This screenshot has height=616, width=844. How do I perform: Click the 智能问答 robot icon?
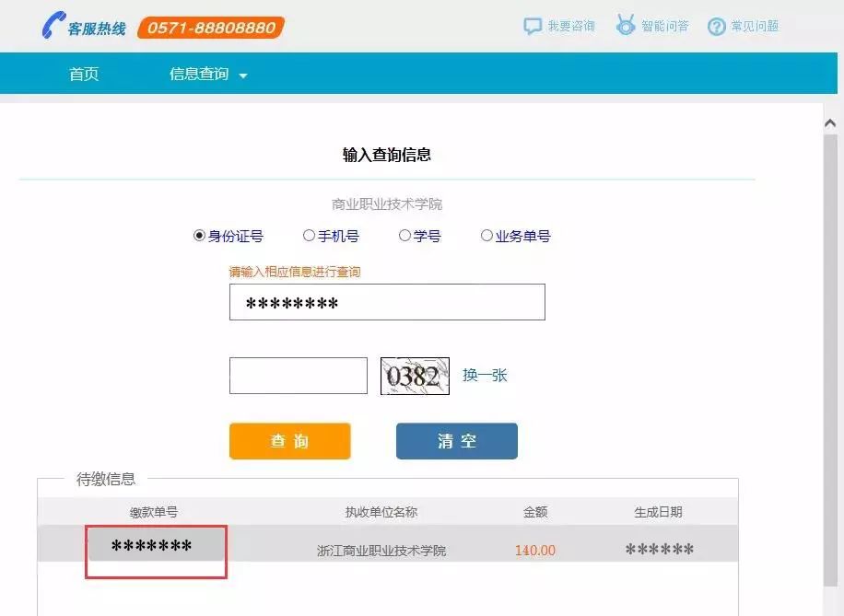pyautogui.click(x=626, y=26)
